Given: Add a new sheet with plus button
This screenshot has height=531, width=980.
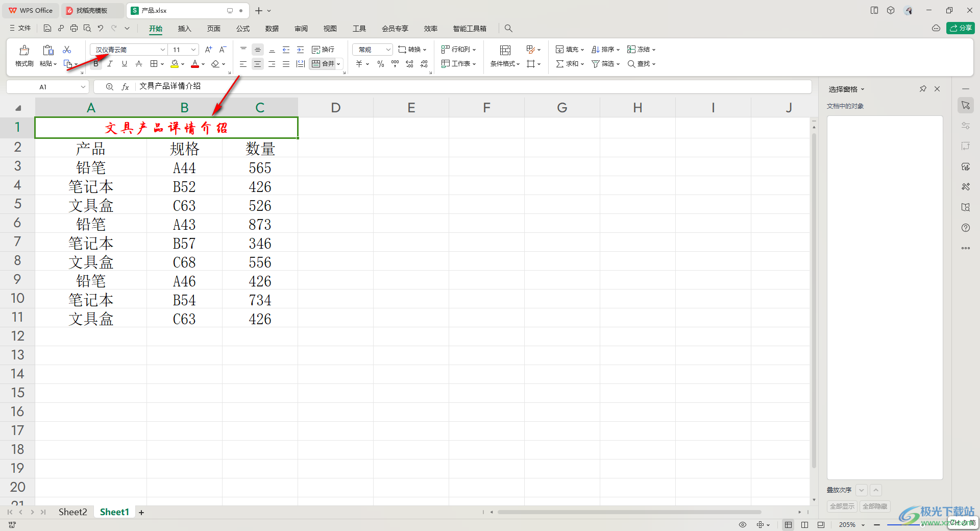Looking at the screenshot, I should [141, 512].
